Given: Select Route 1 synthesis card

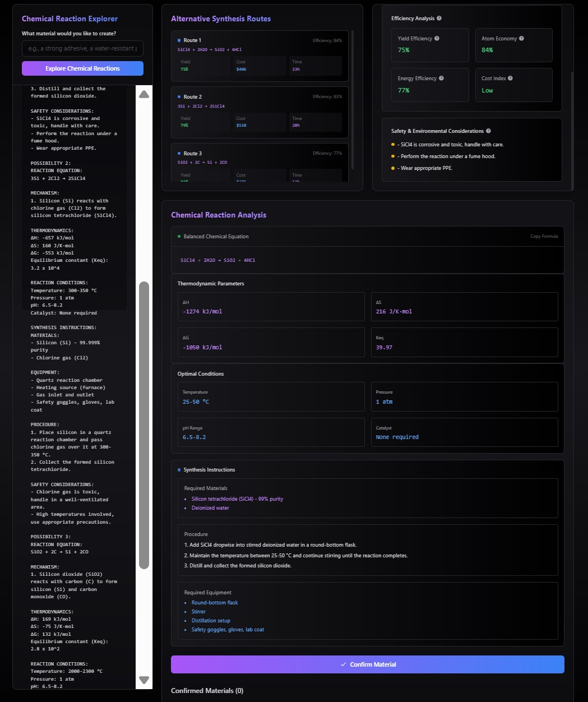Looking at the screenshot, I should 260,56.
